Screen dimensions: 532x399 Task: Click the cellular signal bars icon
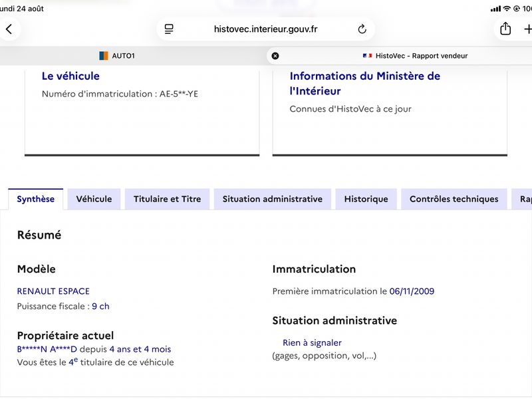tap(495, 9)
